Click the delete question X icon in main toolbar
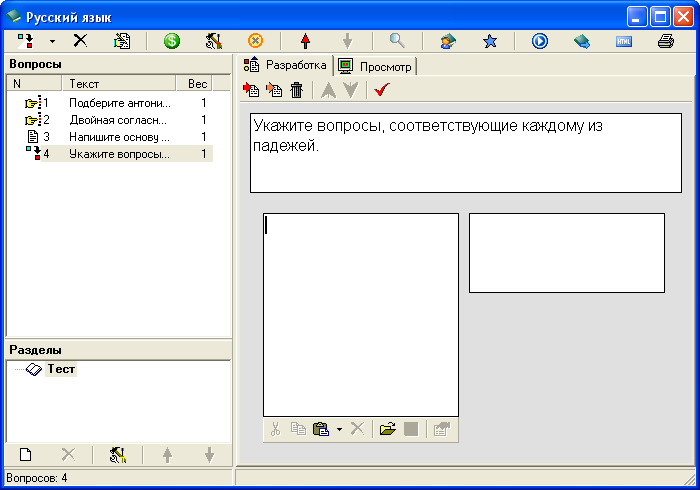 click(x=80, y=41)
